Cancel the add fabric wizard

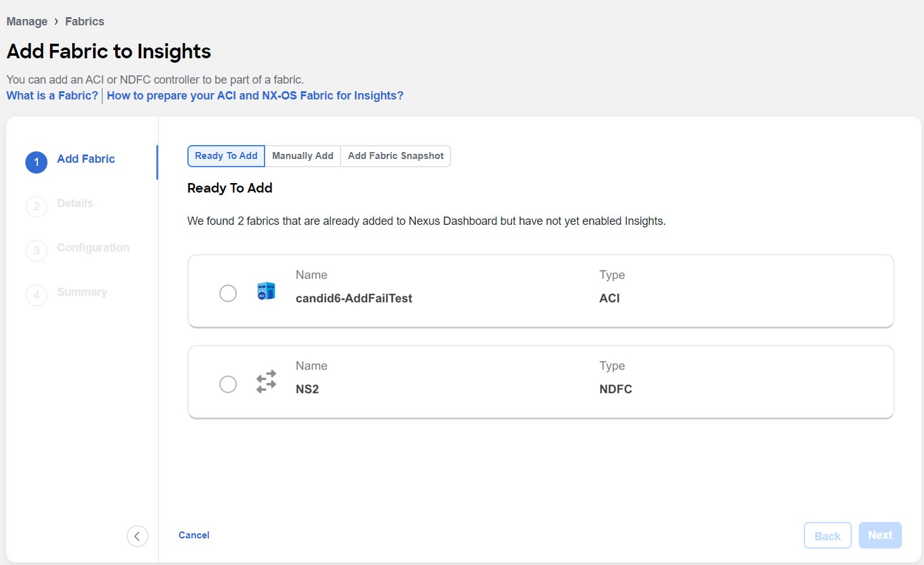[x=194, y=535]
